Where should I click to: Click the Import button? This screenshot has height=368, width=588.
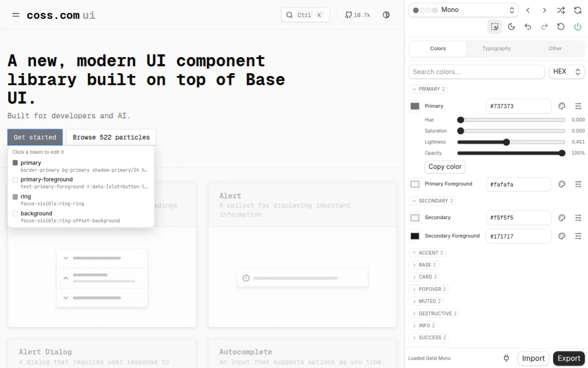click(x=533, y=358)
